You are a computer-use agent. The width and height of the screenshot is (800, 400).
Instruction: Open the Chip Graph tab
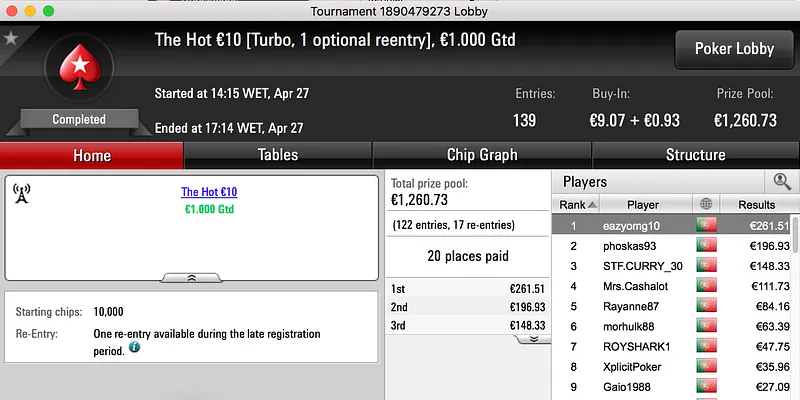482,155
